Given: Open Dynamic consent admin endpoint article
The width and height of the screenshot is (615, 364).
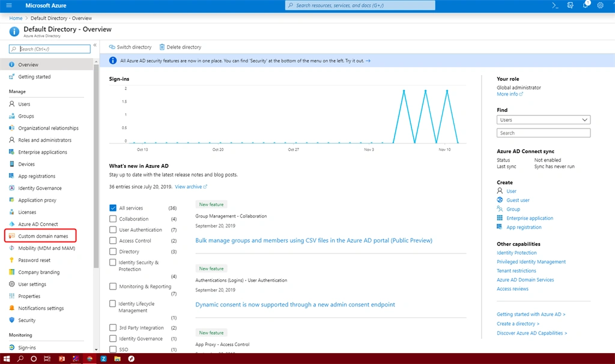Looking at the screenshot, I should (x=295, y=305).
